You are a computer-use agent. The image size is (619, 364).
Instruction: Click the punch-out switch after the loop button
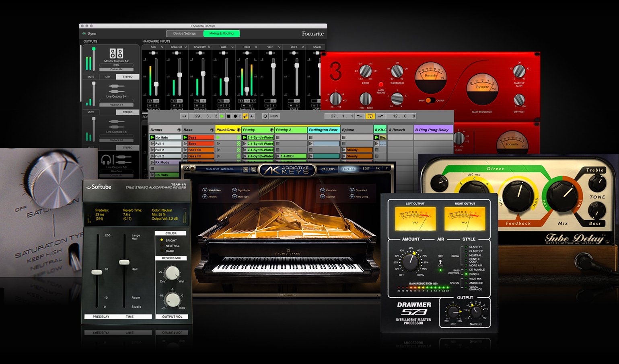point(380,116)
